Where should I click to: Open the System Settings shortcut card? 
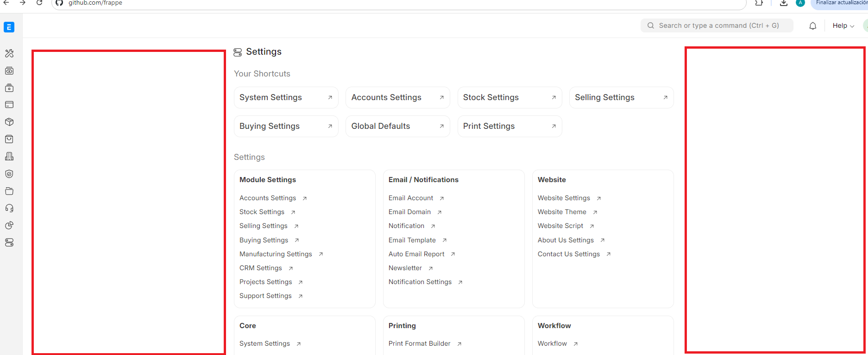tap(286, 97)
